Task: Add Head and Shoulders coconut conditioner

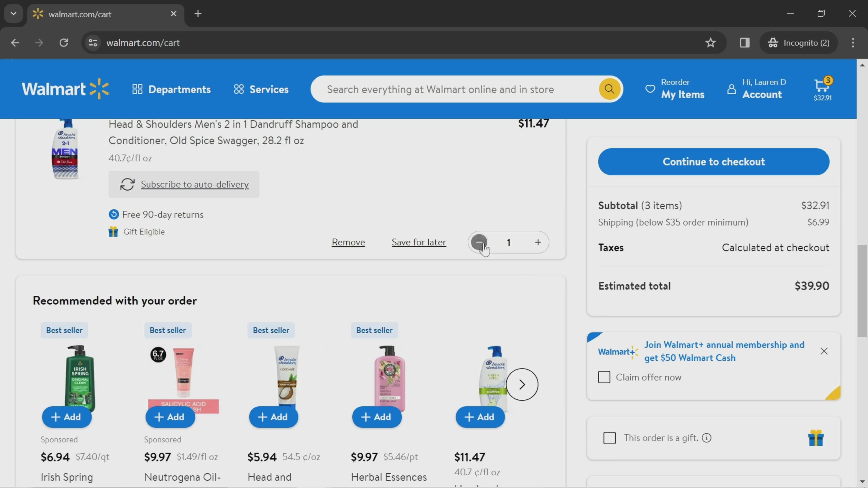Action: (273, 417)
